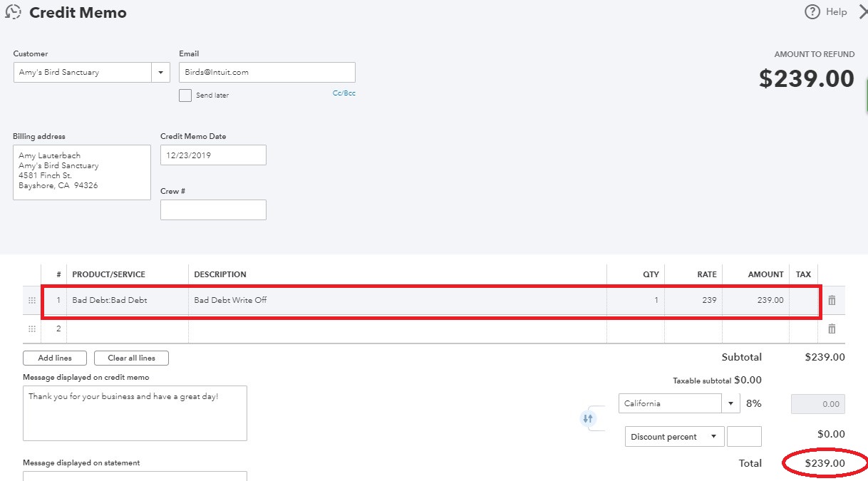Click the empty product cell in line 2
The width and height of the screenshot is (868, 481).
(x=128, y=329)
